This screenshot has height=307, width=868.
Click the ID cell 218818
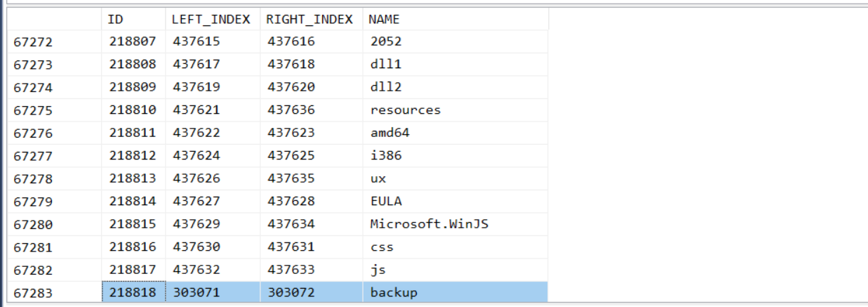coord(133,292)
